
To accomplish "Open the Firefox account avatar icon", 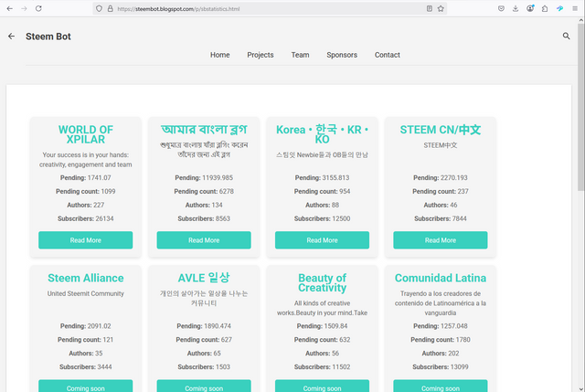I will [x=530, y=8].
